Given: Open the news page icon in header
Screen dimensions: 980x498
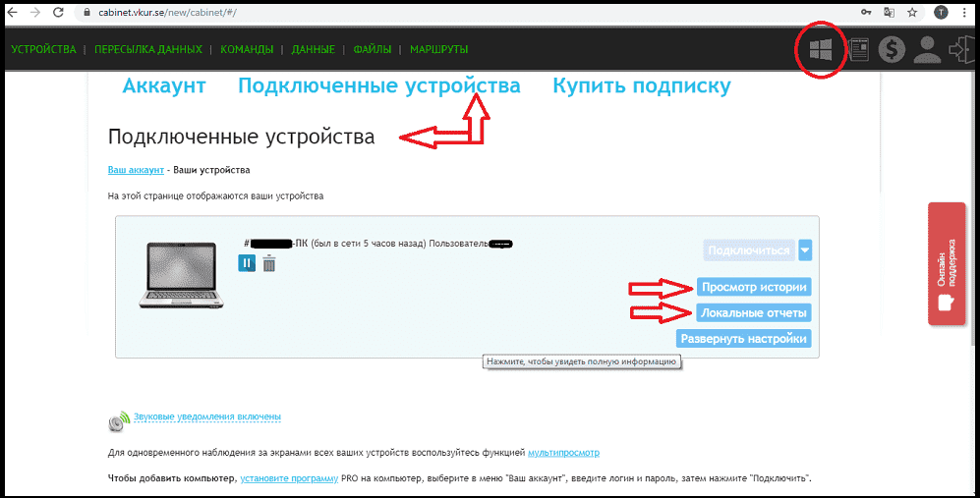Looking at the screenshot, I should (858, 50).
